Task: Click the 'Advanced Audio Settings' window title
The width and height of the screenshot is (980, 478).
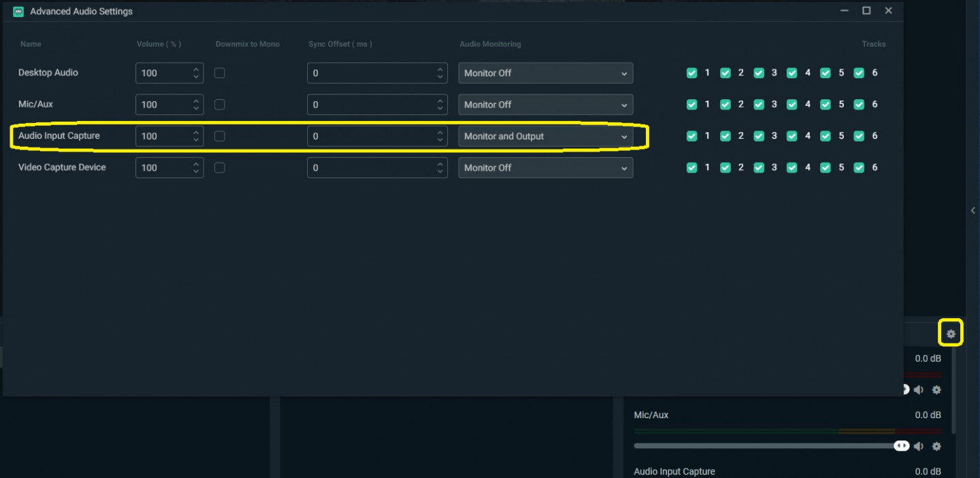Action: (x=82, y=12)
